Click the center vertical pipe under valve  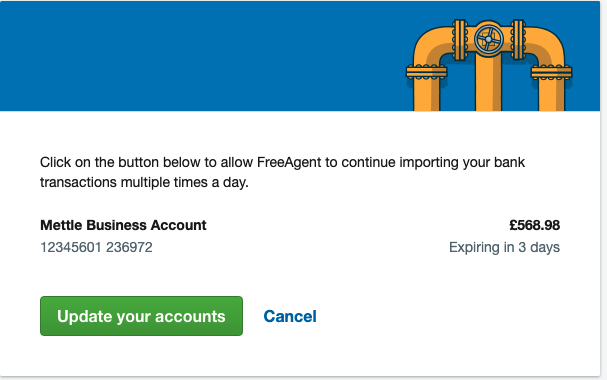pos(489,82)
